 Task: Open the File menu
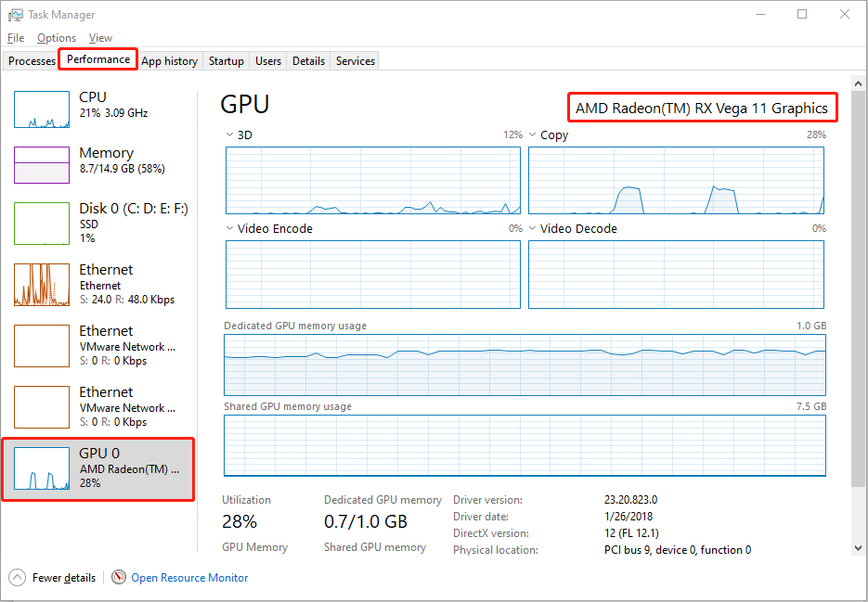pos(16,38)
